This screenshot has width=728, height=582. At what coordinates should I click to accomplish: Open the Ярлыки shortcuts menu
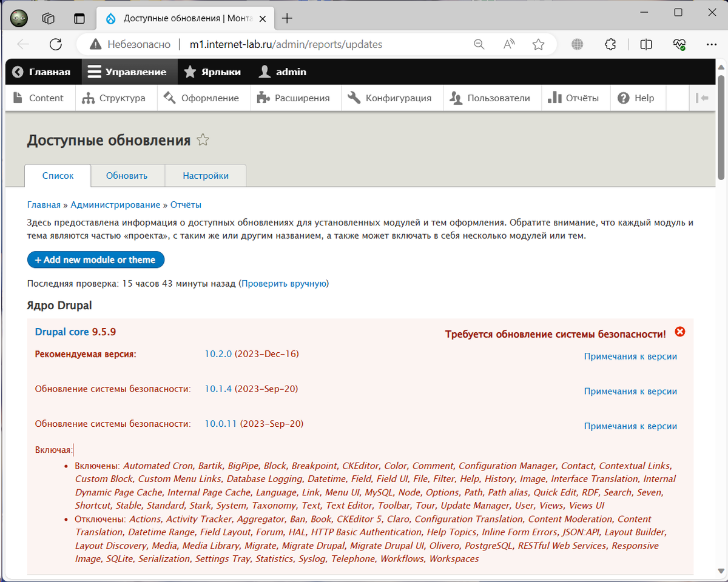212,72
